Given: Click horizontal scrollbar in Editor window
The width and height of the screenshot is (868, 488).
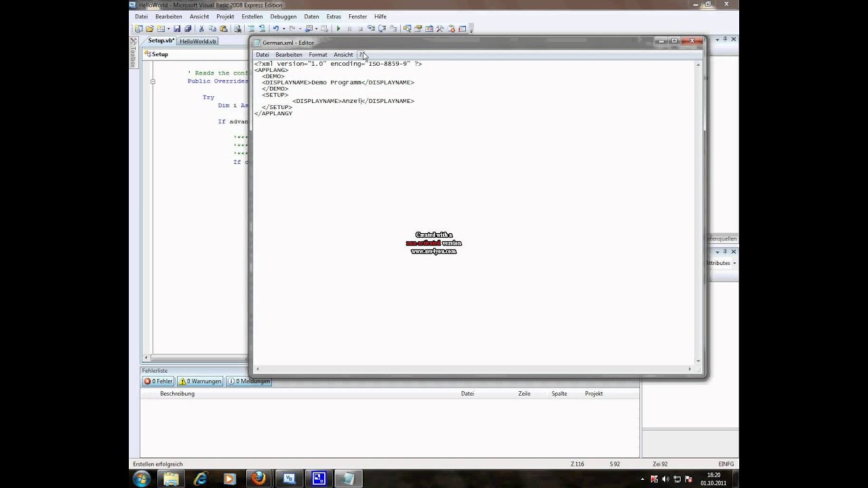Looking at the screenshot, I should (x=473, y=369).
